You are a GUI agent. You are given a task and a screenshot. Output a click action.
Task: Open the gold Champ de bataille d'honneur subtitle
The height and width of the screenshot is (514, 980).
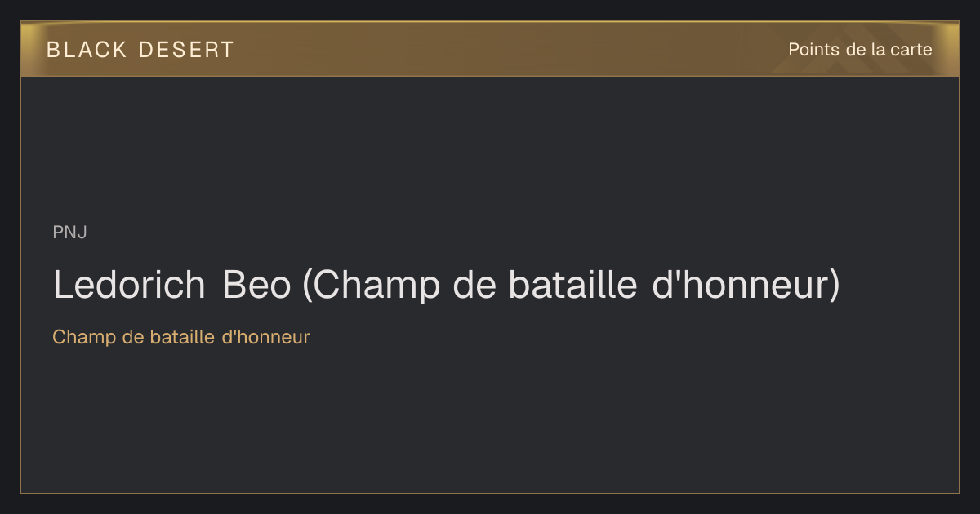(x=181, y=337)
